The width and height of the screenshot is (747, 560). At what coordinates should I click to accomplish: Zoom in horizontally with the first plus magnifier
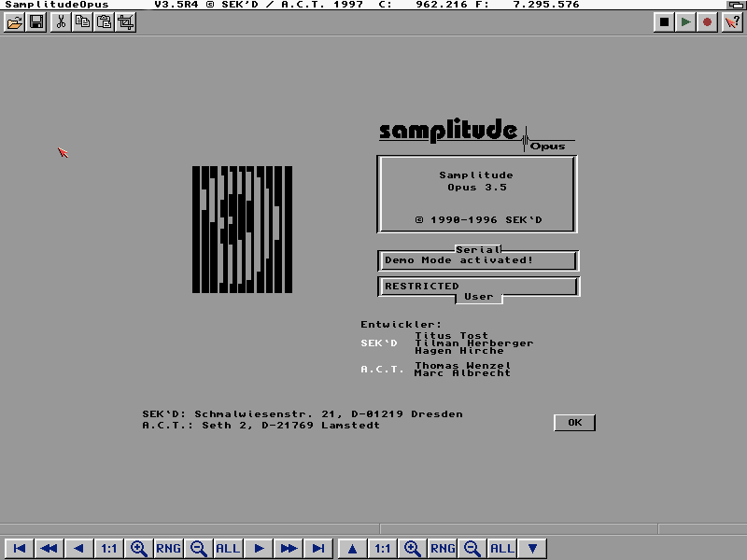pyautogui.click(x=138, y=548)
